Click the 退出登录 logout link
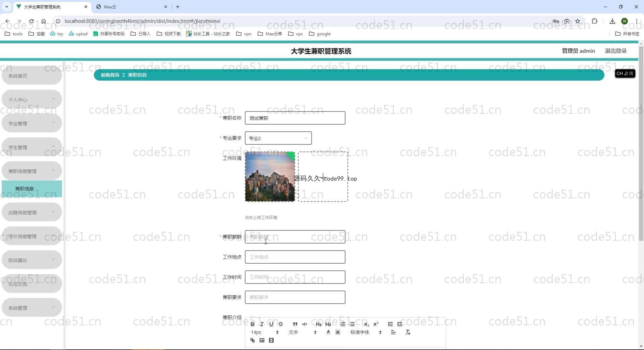This screenshot has height=350, width=644. coord(615,51)
